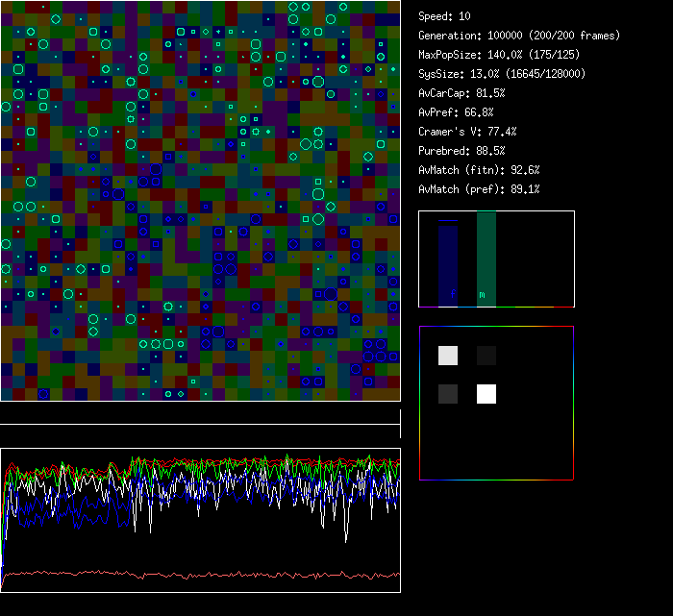Viewport: 673px width, 616px height.
Task: Pick the dark gray bottom-left matrix square
Action: (x=448, y=394)
